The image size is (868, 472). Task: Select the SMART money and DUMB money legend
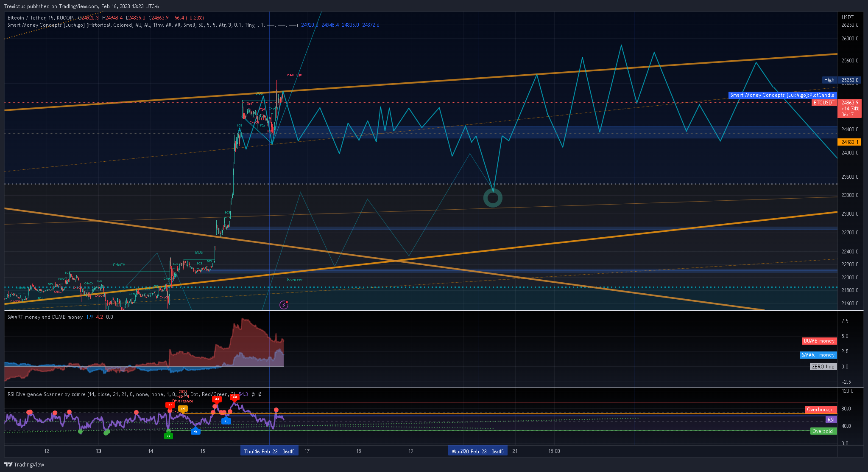45,317
